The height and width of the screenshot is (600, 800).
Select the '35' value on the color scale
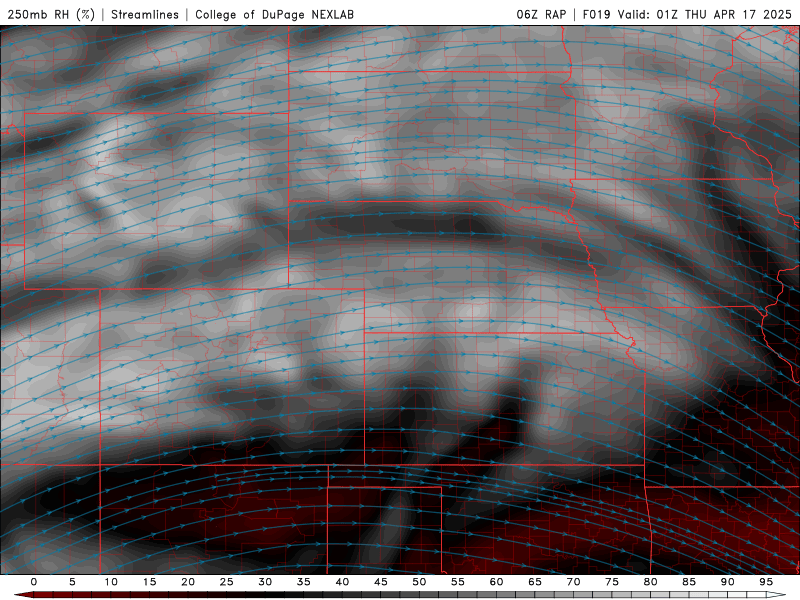[303, 582]
